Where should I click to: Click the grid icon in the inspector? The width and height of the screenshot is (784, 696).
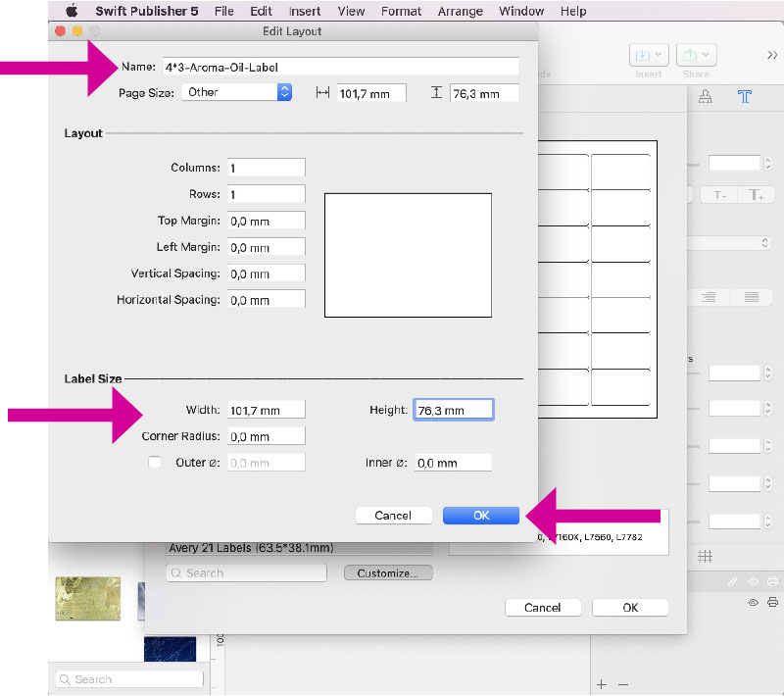tap(705, 556)
